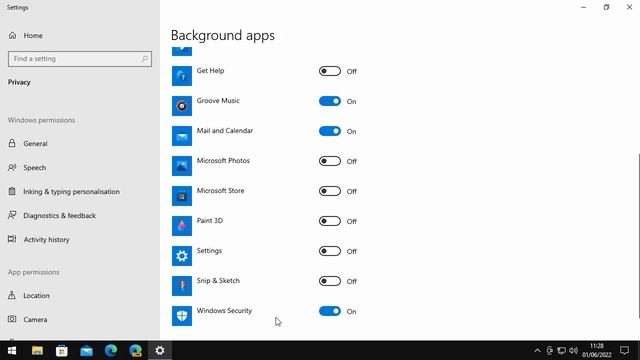Screen dimensions: 640x360
Task: Click the Get Help app icon
Action: 182,76
